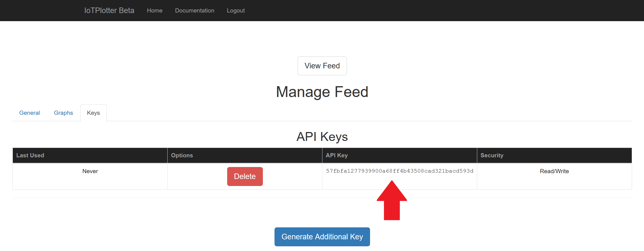This screenshot has width=644, height=251.
Task: Click the Last Used column header
Action: pos(30,155)
